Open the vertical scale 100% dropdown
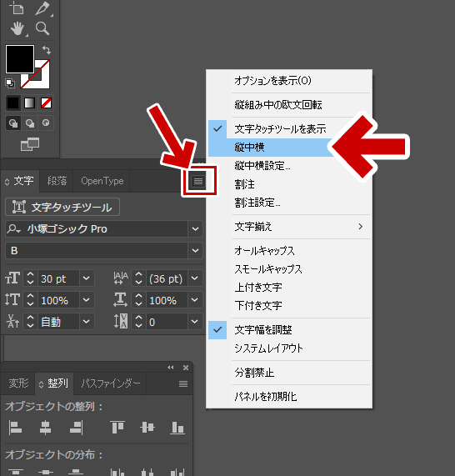The height and width of the screenshot is (476, 455). pyautogui.click(x=87, y=300)
